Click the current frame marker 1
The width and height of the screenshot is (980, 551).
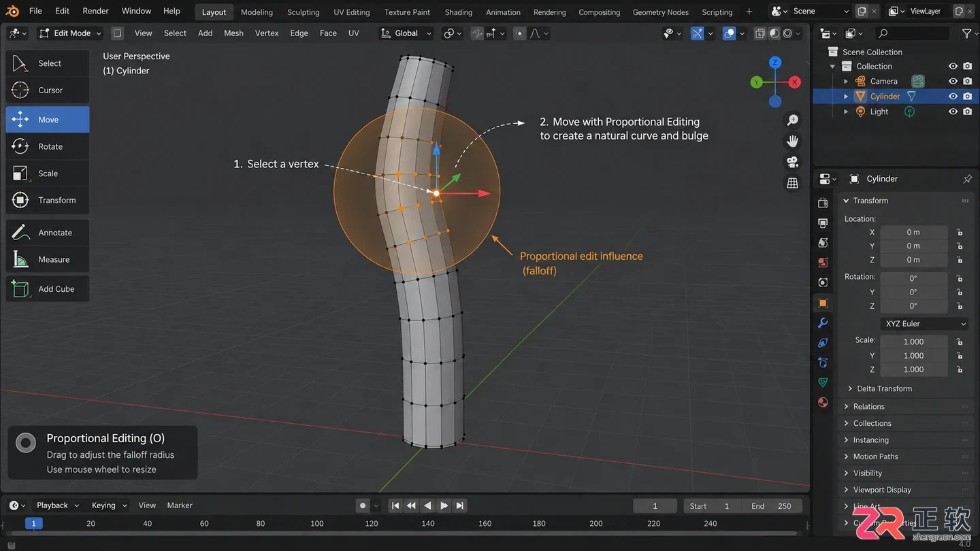33,523
